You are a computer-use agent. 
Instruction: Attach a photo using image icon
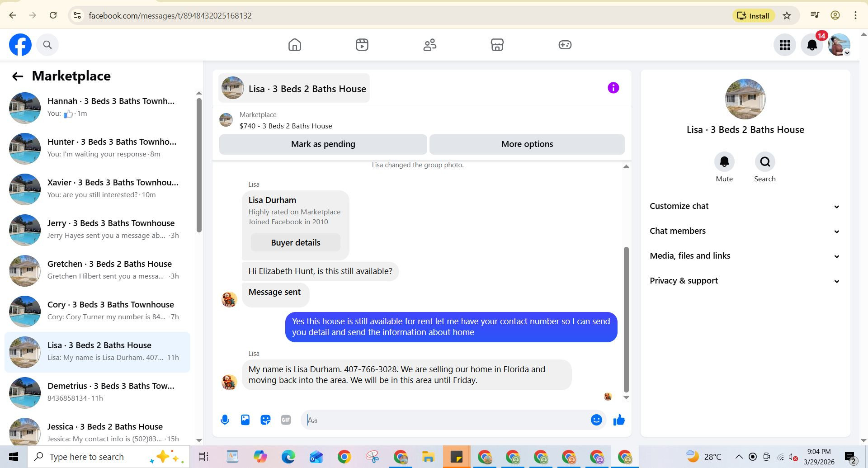point(245,420)
